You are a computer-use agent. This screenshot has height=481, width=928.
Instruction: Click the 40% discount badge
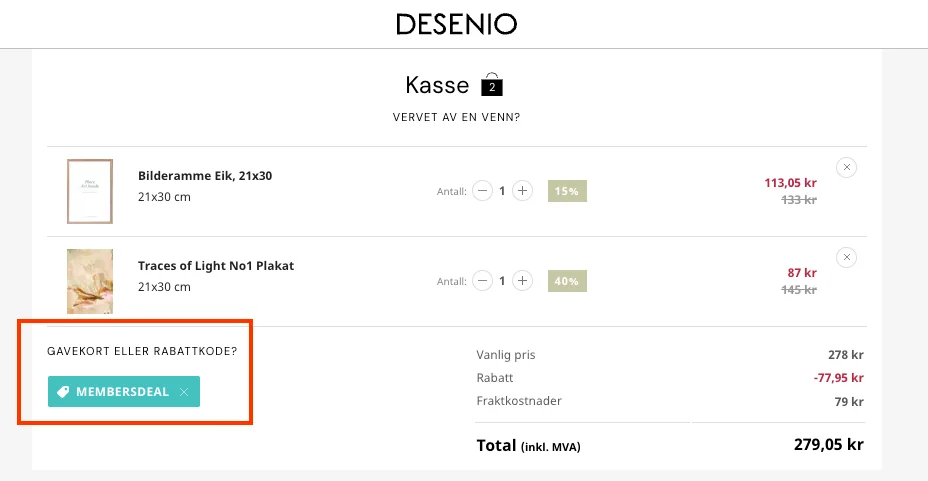567,281
